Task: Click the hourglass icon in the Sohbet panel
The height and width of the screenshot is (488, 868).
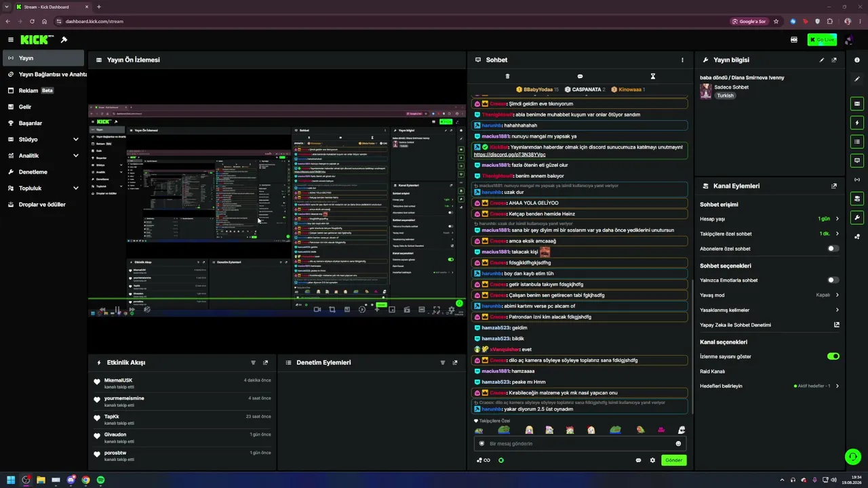Action: click(653, 77)
